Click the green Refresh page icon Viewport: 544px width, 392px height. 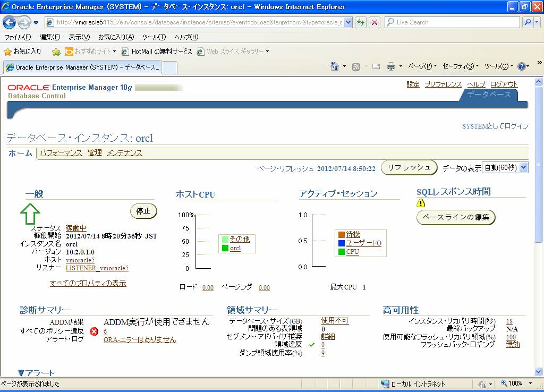click(361, 22)
